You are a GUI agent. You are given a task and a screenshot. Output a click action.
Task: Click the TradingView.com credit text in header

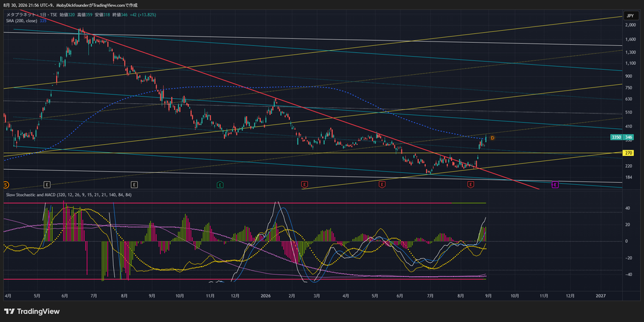coord(108,5)
